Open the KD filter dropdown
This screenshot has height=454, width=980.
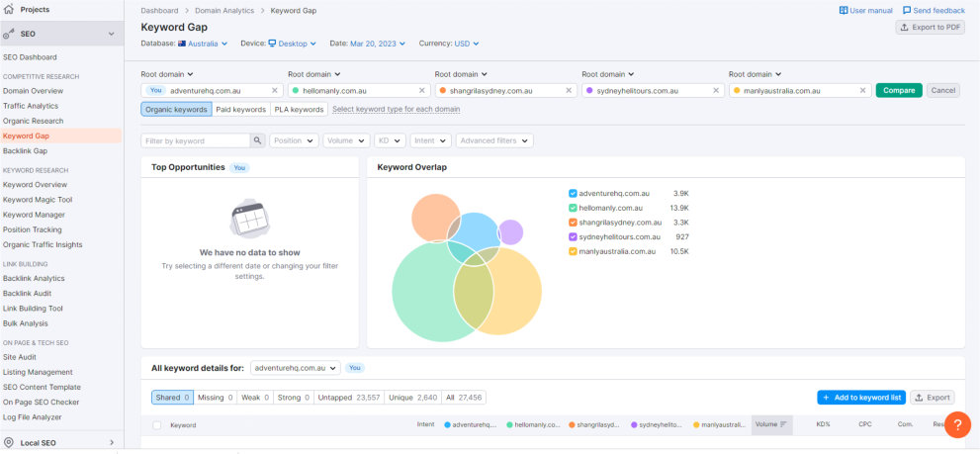pos(390,140)
